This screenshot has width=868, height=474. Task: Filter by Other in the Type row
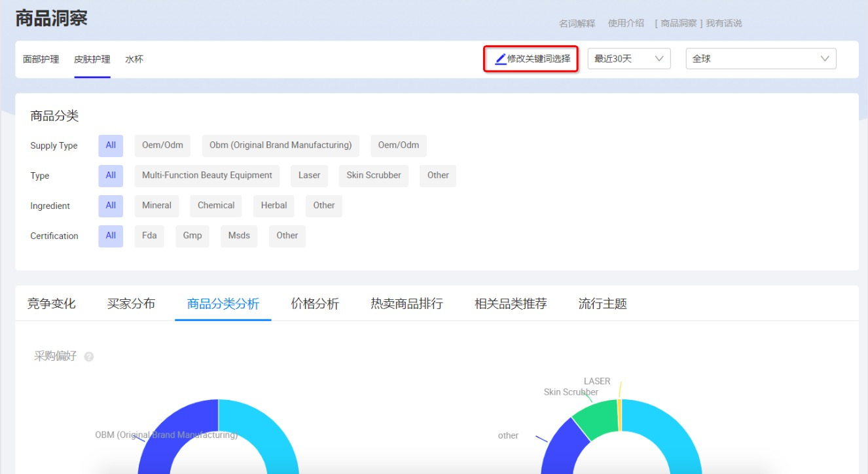(438, 175)
